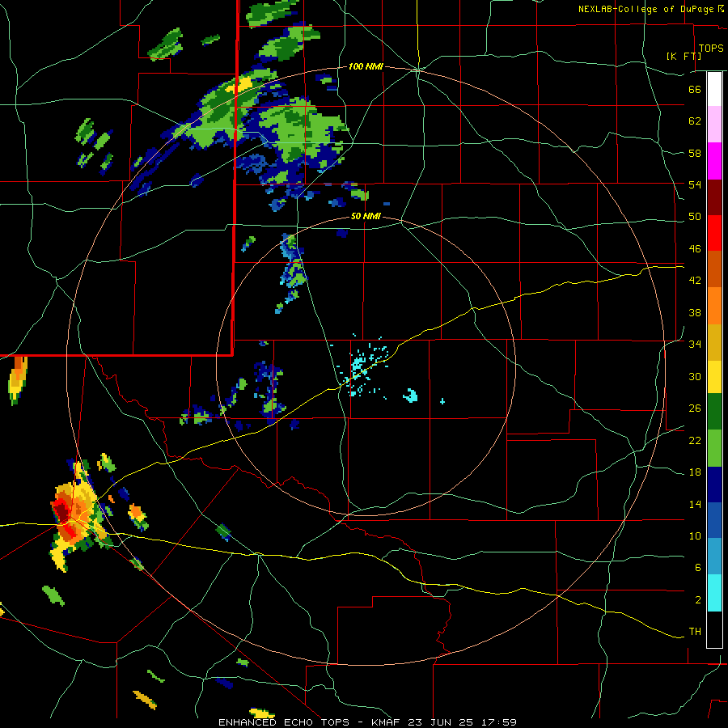Select the magenta legend swatch
This screenshot has width=728, height=728.
714,161
